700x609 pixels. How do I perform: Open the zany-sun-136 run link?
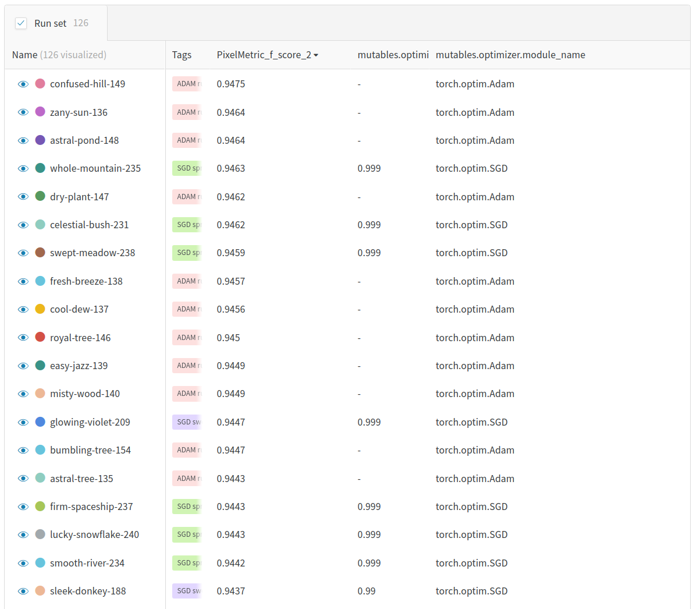coord(79,112)
